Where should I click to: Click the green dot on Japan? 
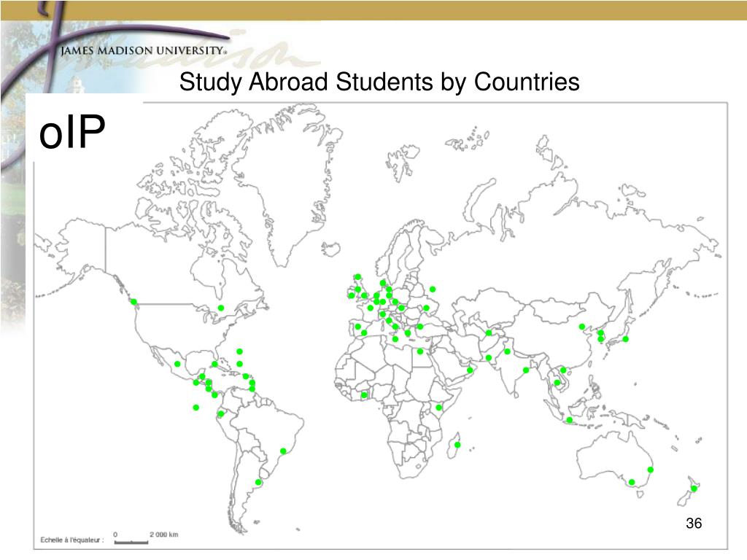click(x=625, y=339)
